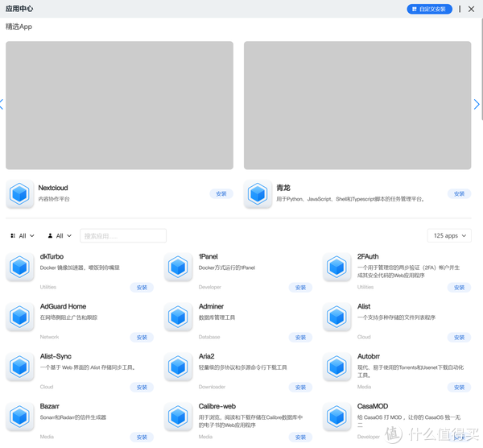Click the window scrollbar on the right
This screenshot has width=483, height=448.
click(x=481, y=68)
